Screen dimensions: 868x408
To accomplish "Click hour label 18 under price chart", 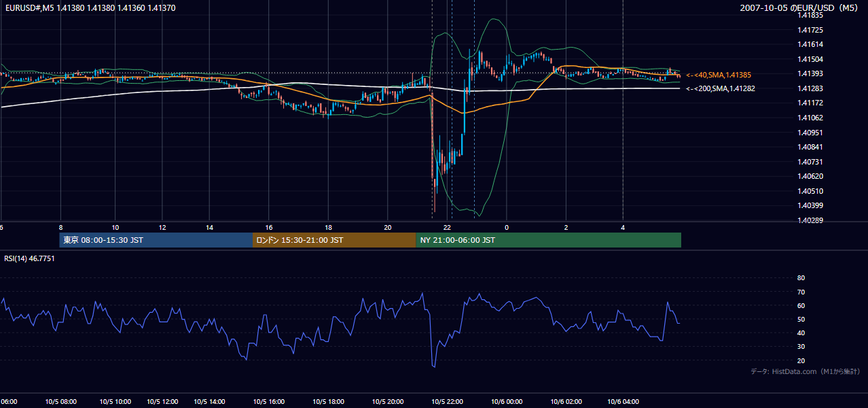I will point(328,227).
